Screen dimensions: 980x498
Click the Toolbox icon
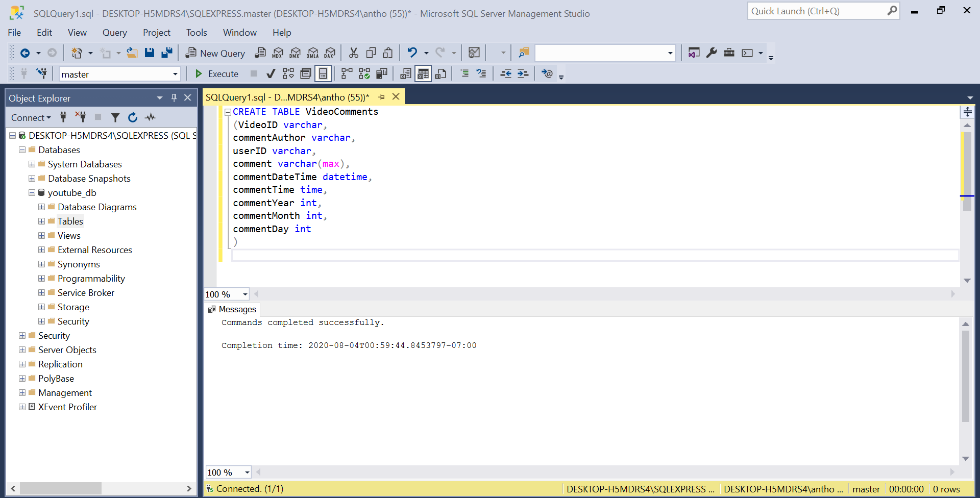pyautogui.click(x=729, y=53)
